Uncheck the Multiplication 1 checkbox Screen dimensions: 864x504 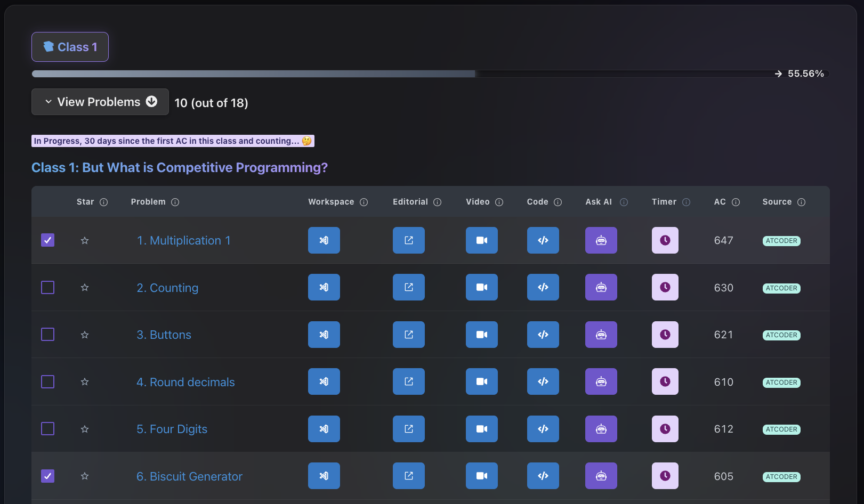pyautogui.click(x=48, y=240)
